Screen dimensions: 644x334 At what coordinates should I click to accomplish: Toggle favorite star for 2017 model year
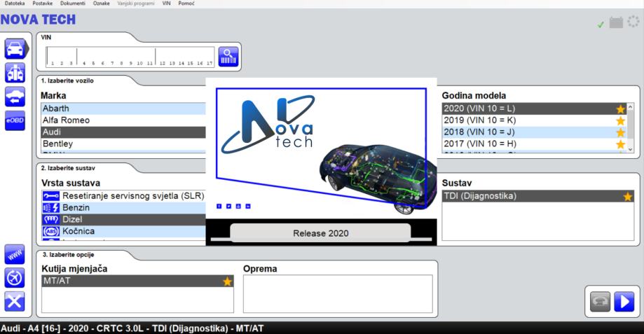point(621,144)
